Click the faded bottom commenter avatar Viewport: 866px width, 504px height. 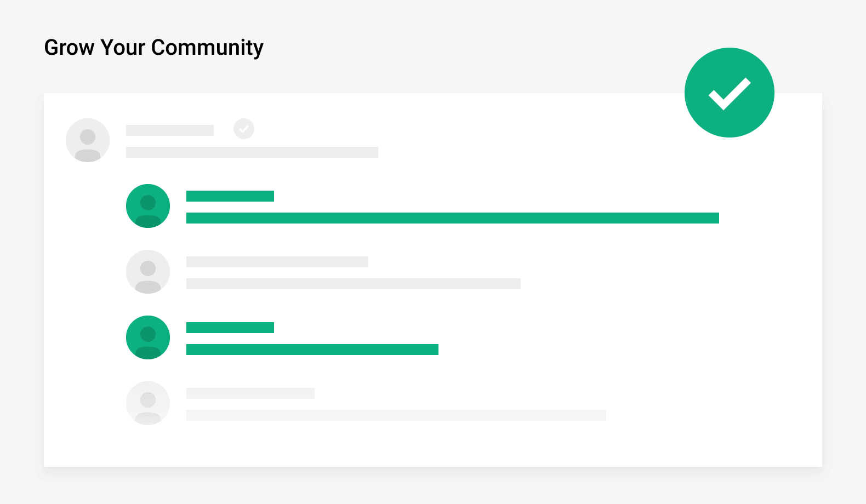(148, 403)
